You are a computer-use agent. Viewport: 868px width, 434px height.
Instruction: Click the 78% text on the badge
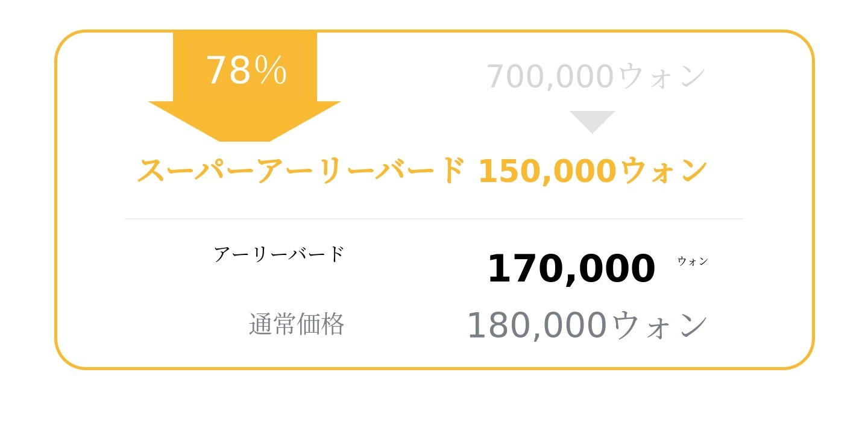click(246, 71)
